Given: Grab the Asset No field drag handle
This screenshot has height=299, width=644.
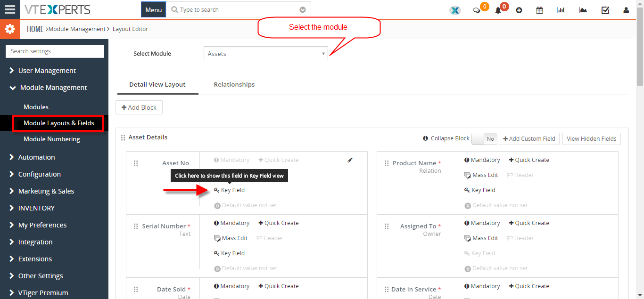Looking at the screenshot, I should click(136, 163).
